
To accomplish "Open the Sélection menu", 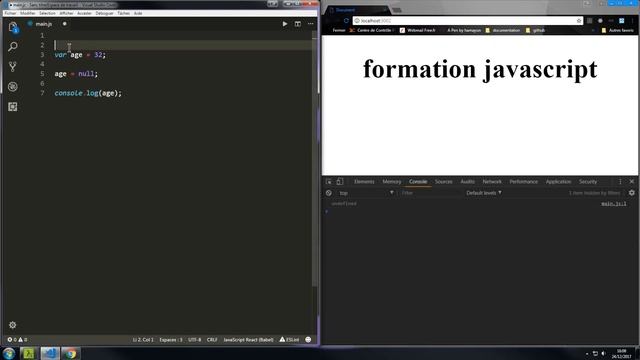I will pos(47,13).
